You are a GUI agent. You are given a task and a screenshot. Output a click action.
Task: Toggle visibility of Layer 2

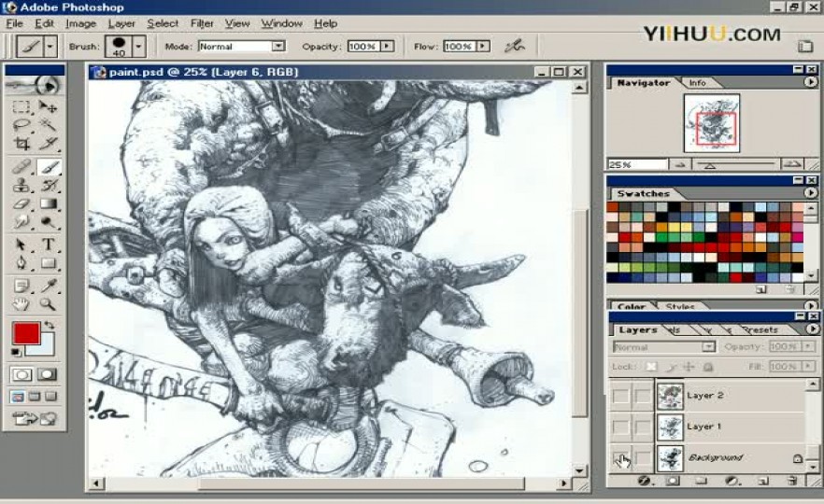point(620,396)
